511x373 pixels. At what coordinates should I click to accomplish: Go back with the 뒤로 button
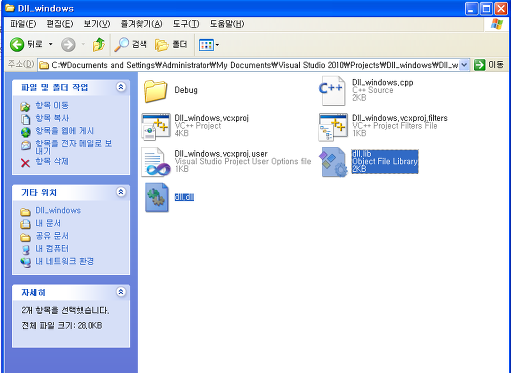26,44
